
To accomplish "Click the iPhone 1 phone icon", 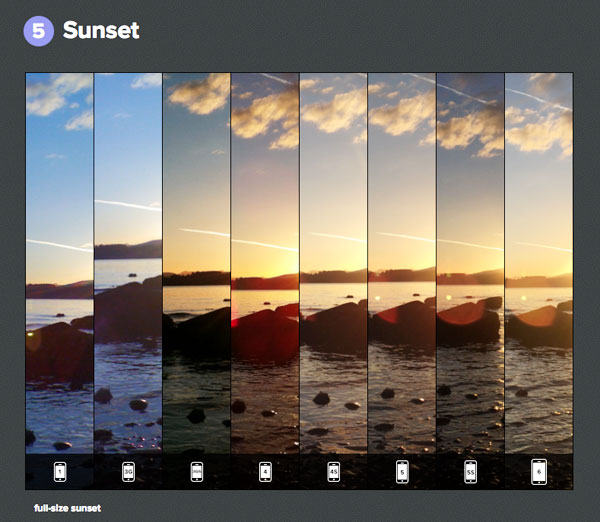I will point(60,472).
